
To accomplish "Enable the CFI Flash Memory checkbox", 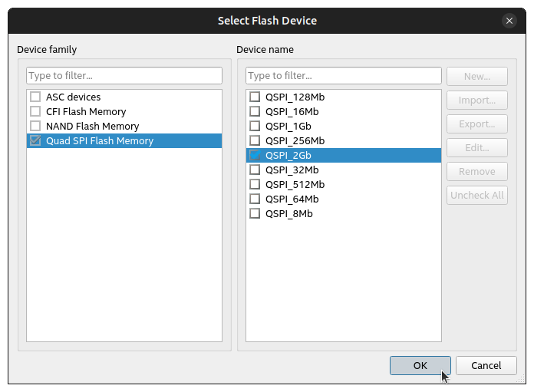I will [x=35, y=112].
